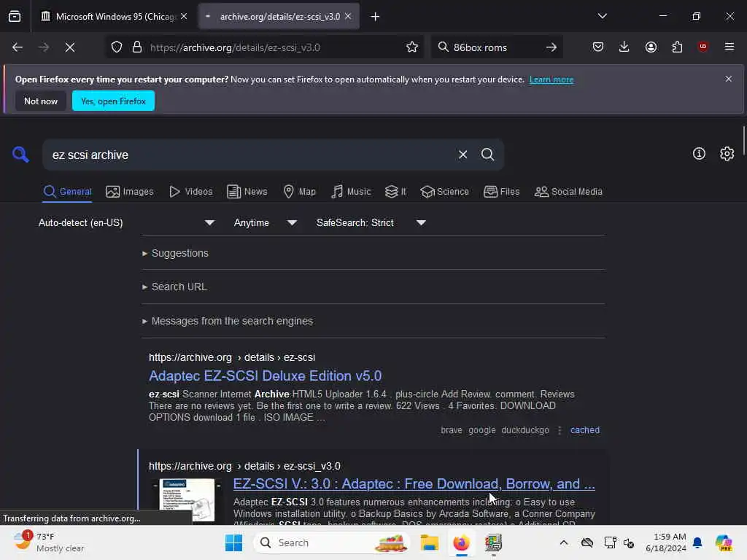
Task: Close the archive.org ez-scsi tab
Action: pyautogui.click(x=348, y=16)
